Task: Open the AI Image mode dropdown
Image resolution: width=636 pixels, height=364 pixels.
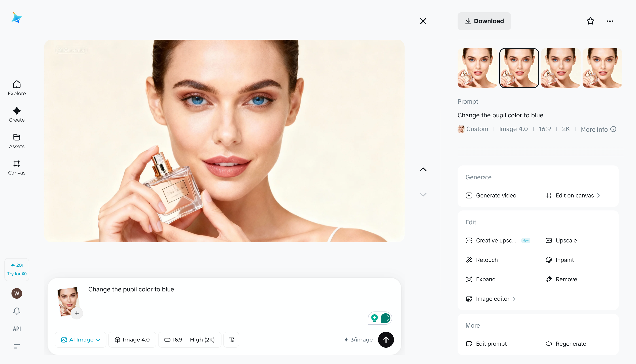Action: tap(81, 340)
